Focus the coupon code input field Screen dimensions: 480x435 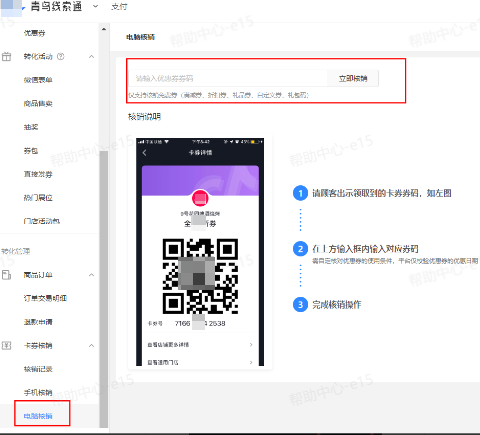228,78
